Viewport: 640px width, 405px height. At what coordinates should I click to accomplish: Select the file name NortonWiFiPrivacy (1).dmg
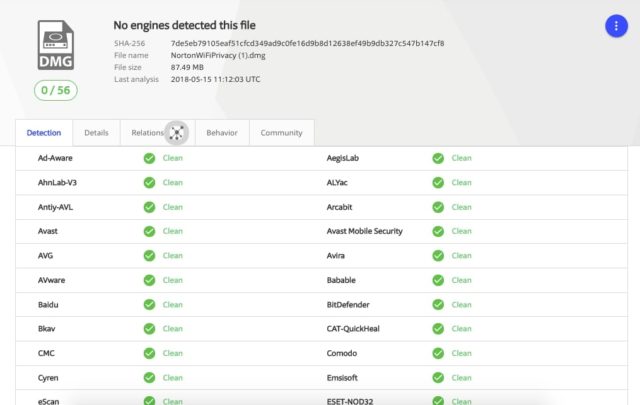pos(218,55)
